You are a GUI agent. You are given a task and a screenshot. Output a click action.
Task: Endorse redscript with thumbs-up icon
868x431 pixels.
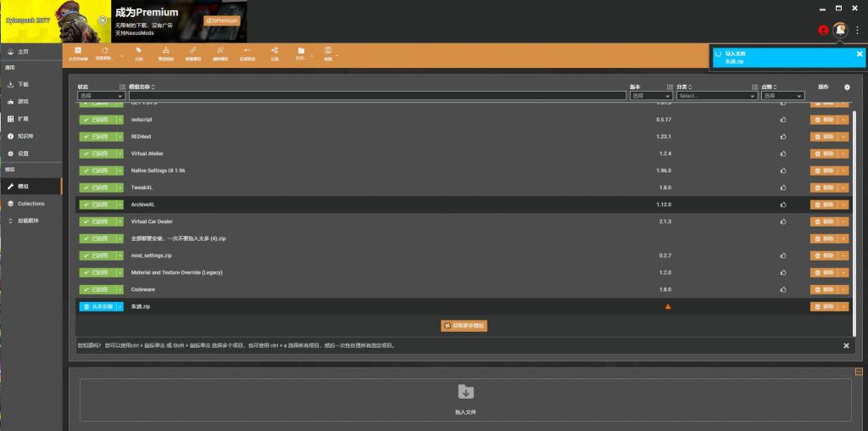coord(783,120)
